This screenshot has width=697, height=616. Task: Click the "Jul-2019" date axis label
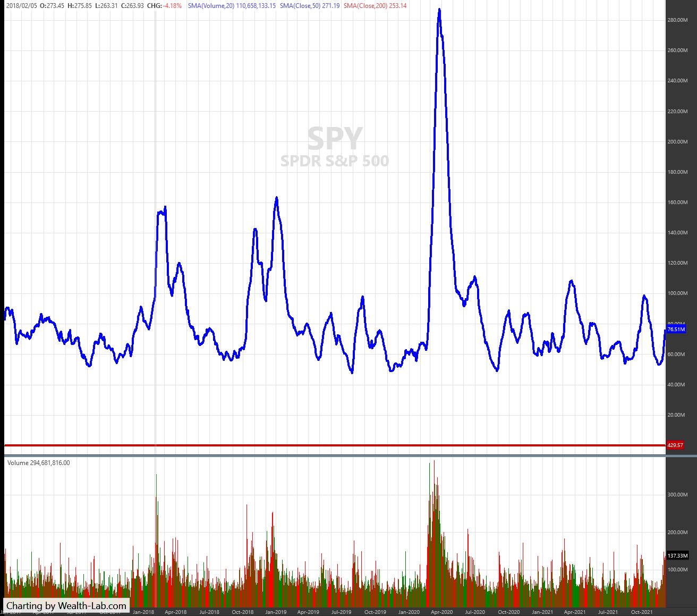342,612
